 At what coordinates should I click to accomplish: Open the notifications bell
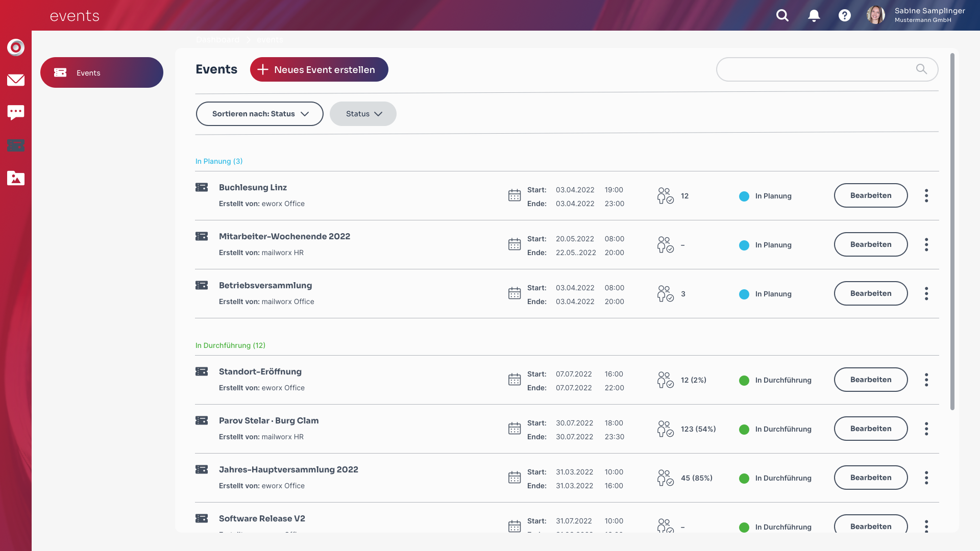click(814, 15)
